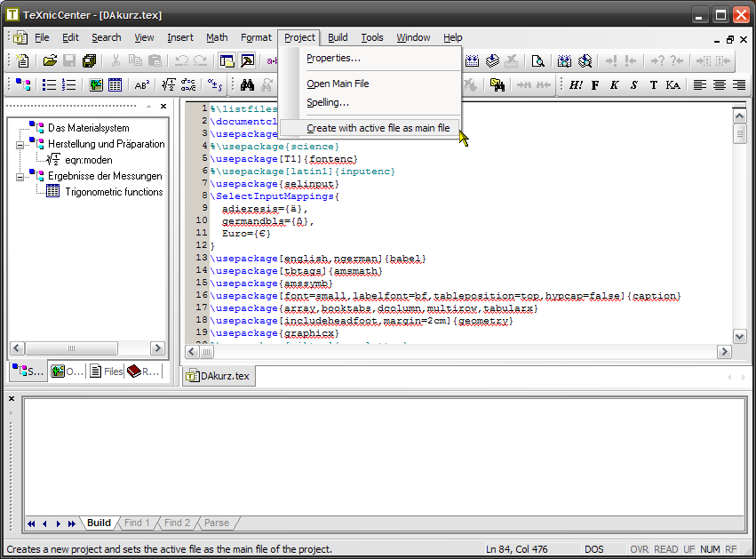Screen dimensions: 756x559
Task: Align text left
Action: coord(700,85)
